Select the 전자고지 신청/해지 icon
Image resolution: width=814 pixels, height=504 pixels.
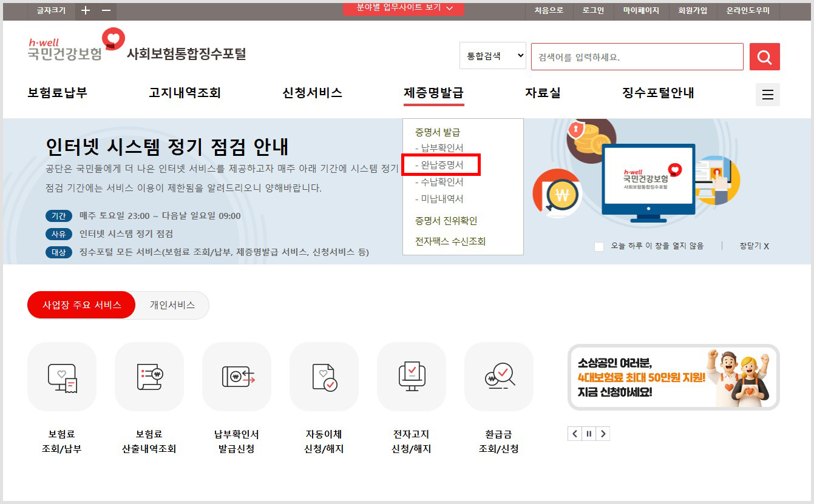point(411,376)
